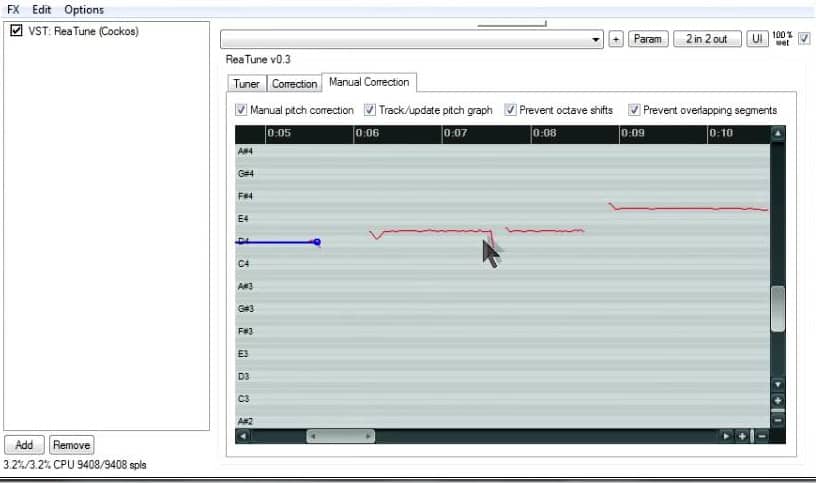Click the Remove button
The width and height of the screenshot is (816, 483).
click(71, 445)
